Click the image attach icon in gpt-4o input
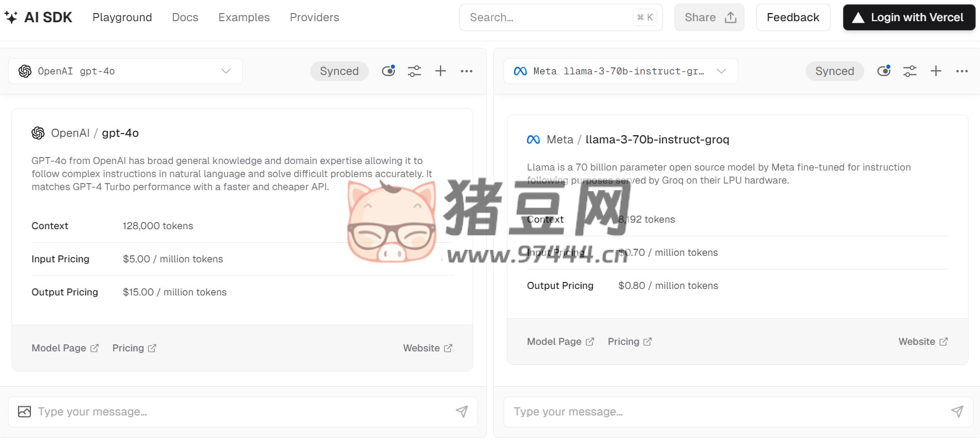Image resolution: width=980 pixels, height=441 pixels. click(x=24, y=412)
